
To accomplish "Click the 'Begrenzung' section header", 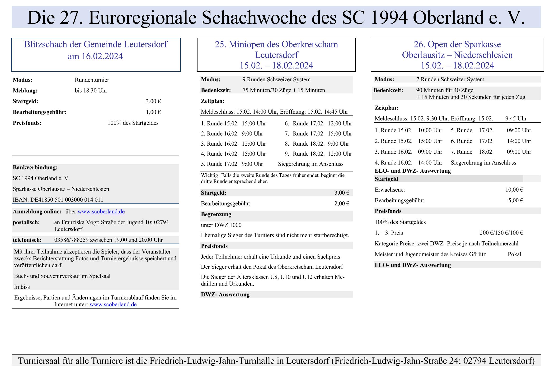I will 216,214.
